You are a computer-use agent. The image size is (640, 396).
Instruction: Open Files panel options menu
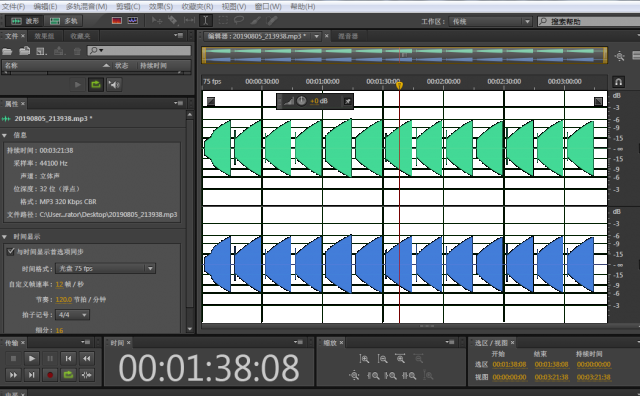point(178,36)
